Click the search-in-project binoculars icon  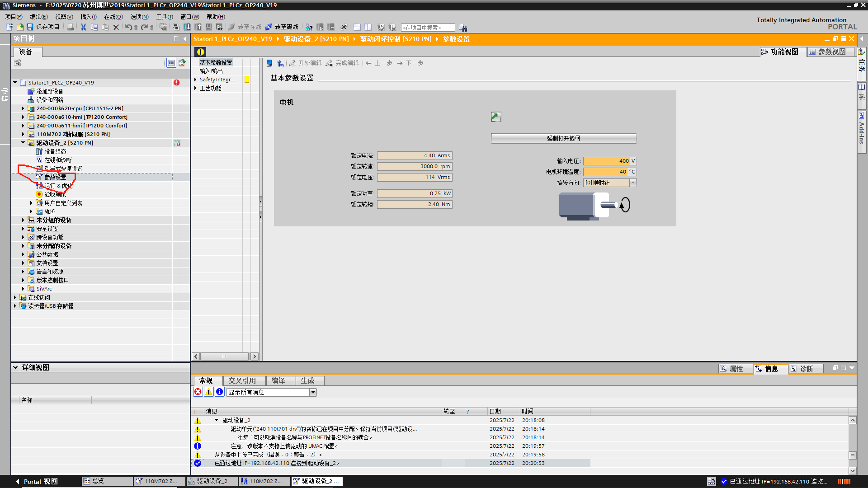463,28
